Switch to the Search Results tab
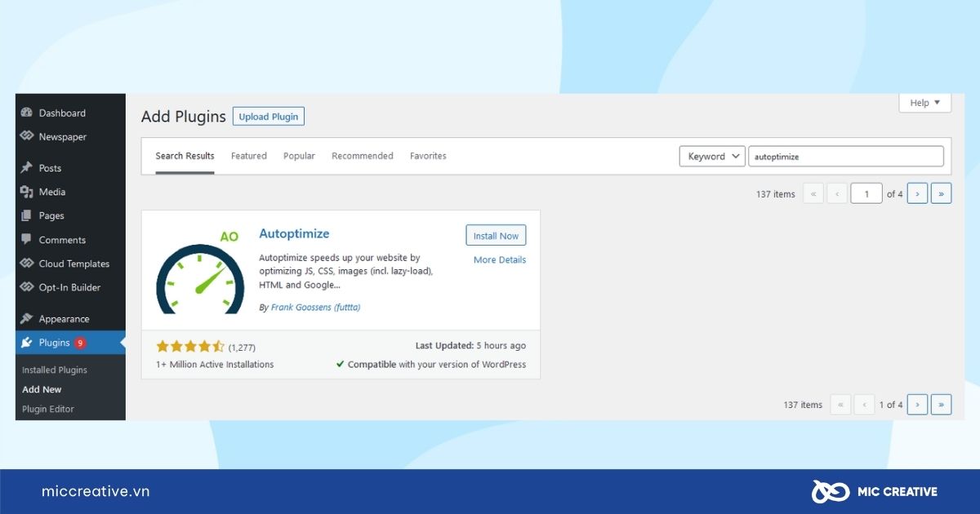 (185, 156)
